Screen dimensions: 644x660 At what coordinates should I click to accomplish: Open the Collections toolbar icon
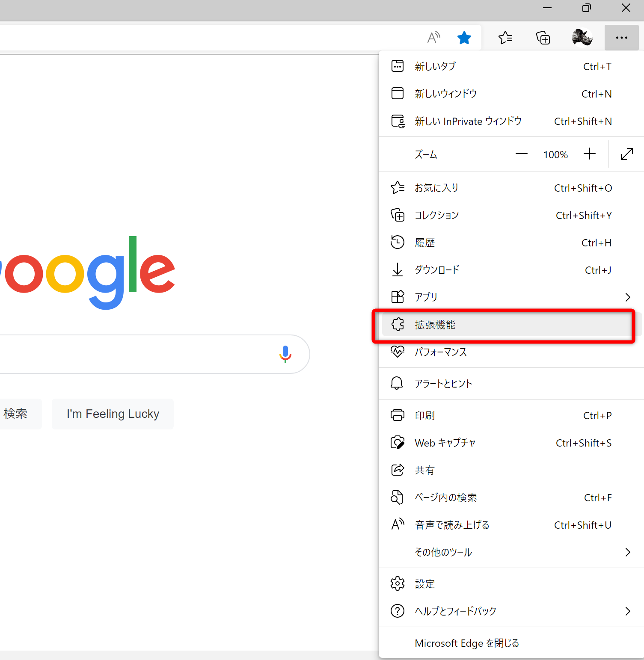click(543, 38)
